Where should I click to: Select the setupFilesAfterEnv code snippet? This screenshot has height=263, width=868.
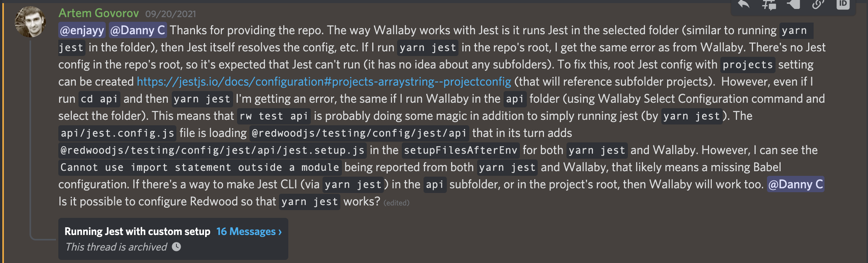460,150
